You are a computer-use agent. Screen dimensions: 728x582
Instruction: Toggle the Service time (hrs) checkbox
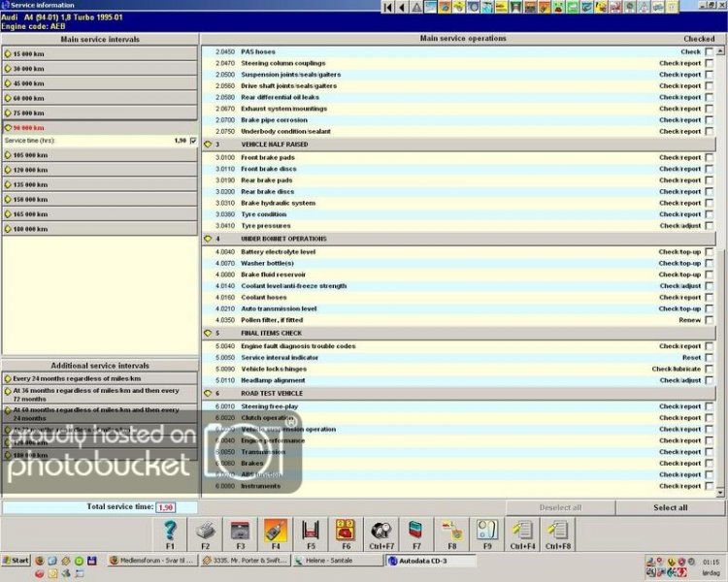(x=193, y=141)
